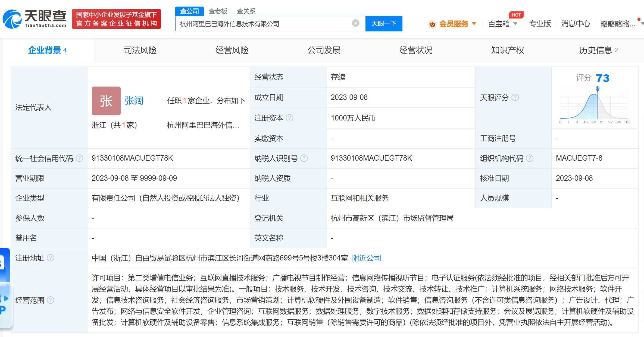Viewport: 644px width, 337px height.
Task: Click the red 官方备案企业征信机构 banner
Action: [x=116, y=19]
